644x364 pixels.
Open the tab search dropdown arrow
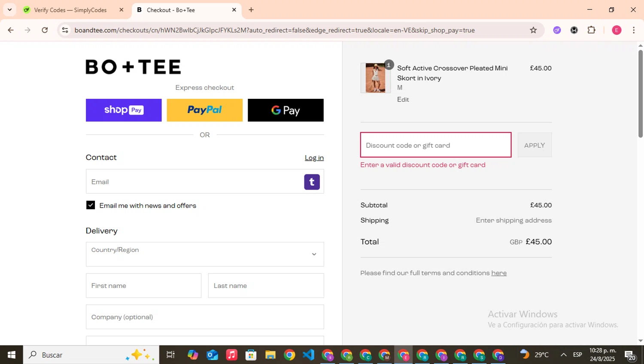pyautogui.click(x=9, y=10)
